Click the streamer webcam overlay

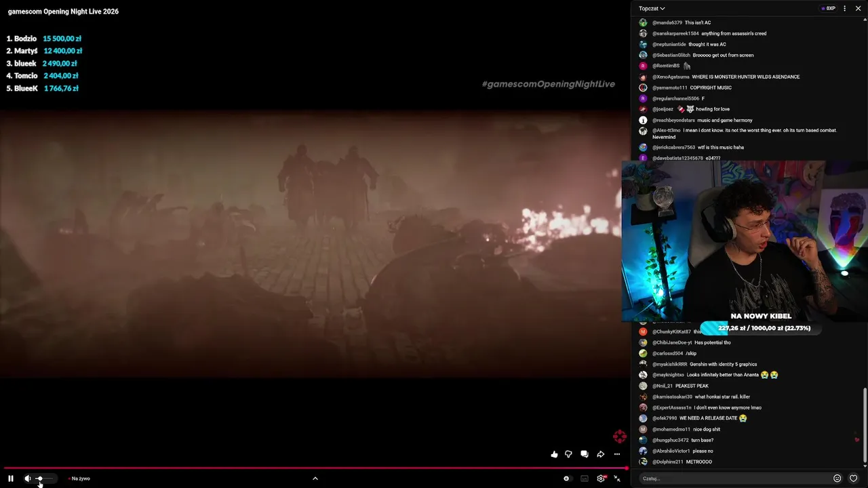click(745, 241)
